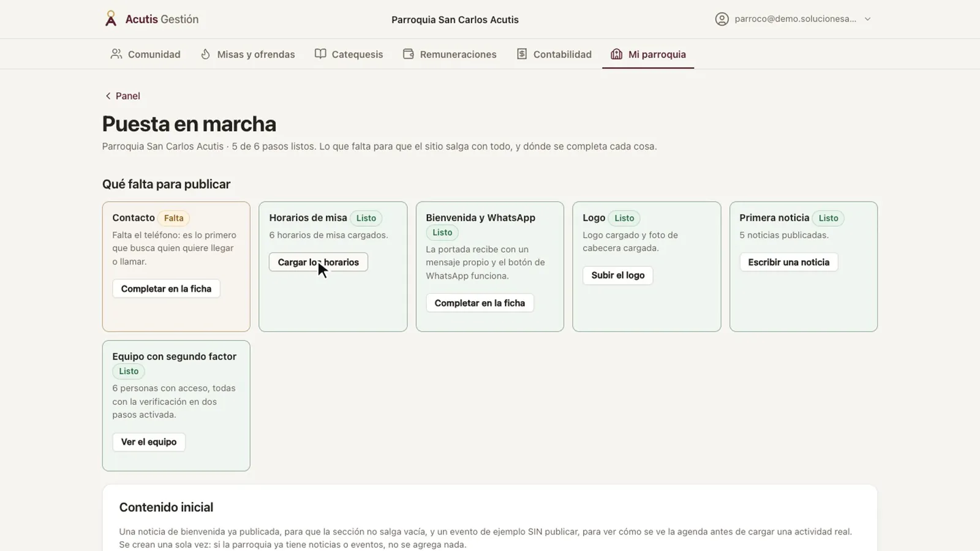Click the Listo badge on Primera noticia
The height and width of the screenshot is (551, 980).
pos(828,218)
